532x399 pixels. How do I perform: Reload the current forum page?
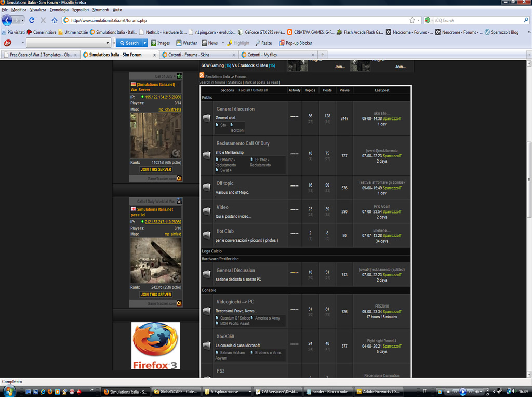point(32,20)
